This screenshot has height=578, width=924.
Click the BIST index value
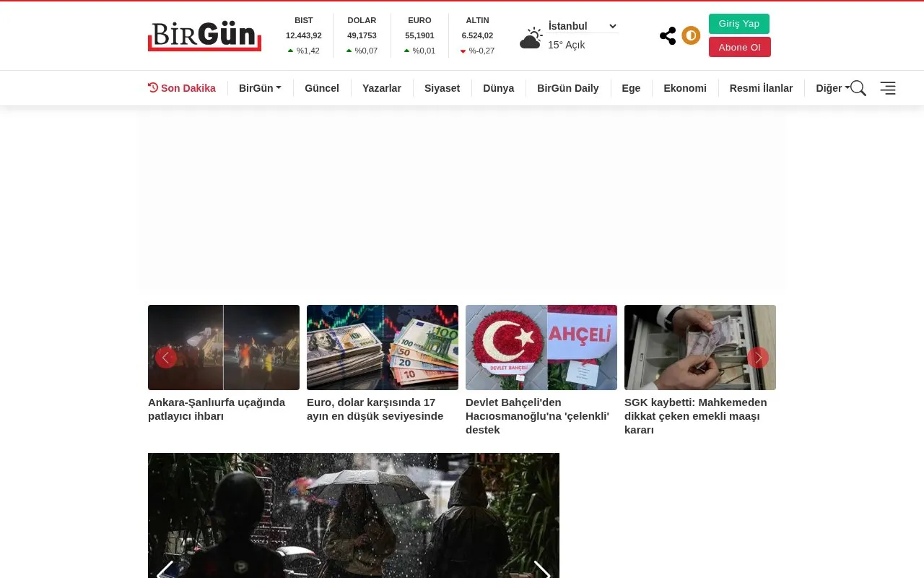pyautogui.click(x=304, y=35)
